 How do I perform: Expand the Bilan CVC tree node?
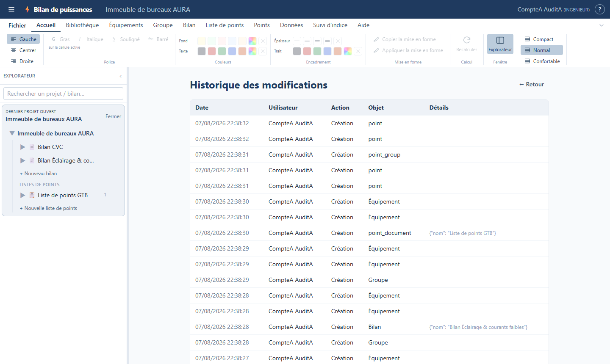point(23,147)
